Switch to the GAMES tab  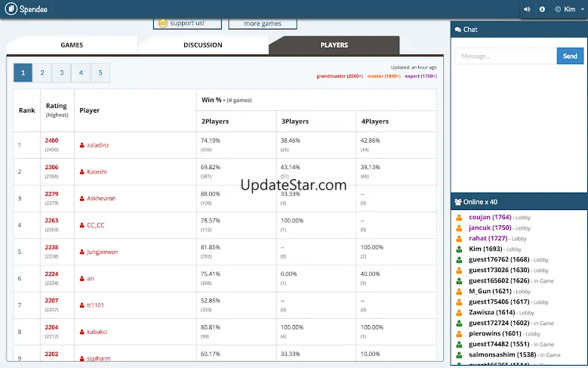[72, 45]
